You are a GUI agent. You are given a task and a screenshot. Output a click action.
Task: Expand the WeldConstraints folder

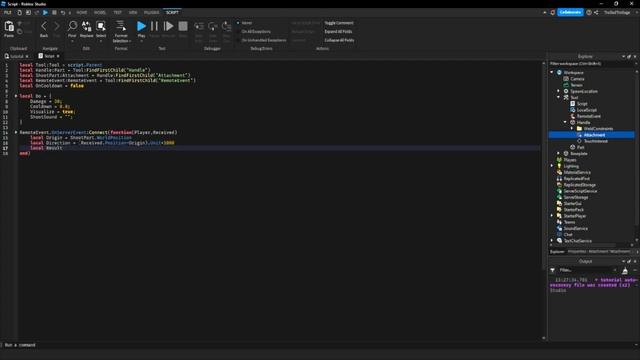click(x=572, y=128)
